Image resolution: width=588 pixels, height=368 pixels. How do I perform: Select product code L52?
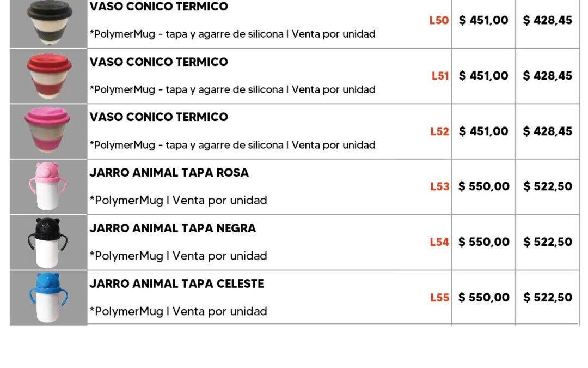(x=439, y=131)
